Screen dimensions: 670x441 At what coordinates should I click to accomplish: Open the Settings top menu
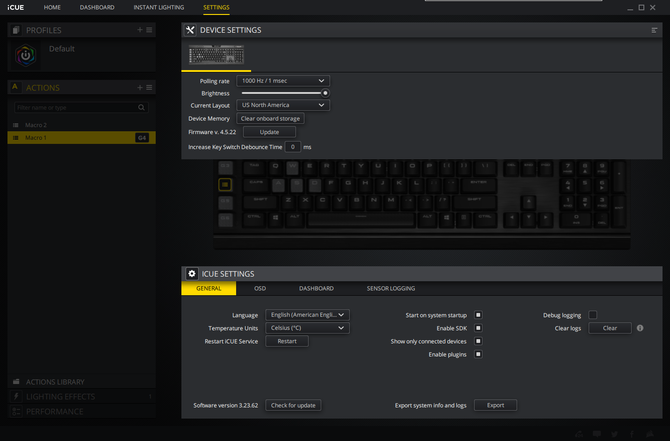pyautogui.click(x=216, y=7)
